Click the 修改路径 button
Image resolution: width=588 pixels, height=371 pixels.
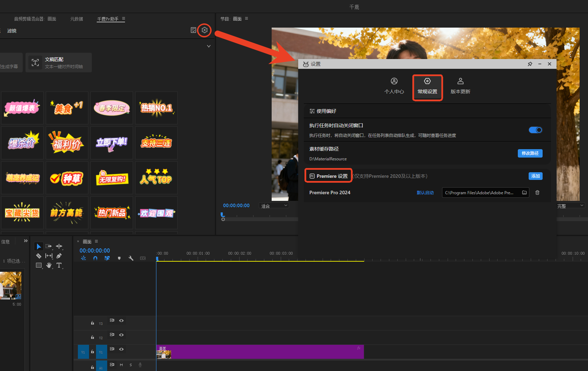(530, 153)
